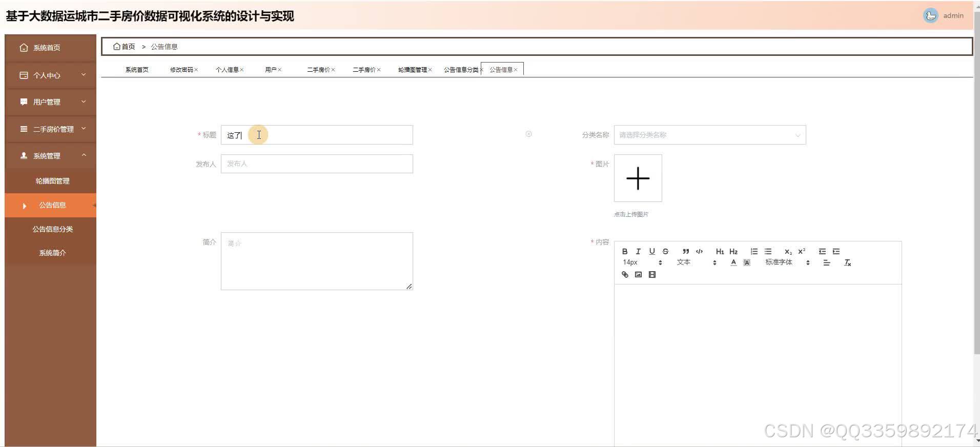Close the 个人信息 tab
Screen dimensions: 980x447
241,70
